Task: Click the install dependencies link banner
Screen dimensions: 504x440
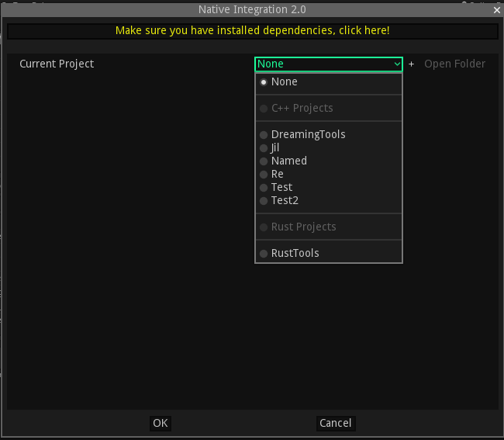Action: pos(252,30)
